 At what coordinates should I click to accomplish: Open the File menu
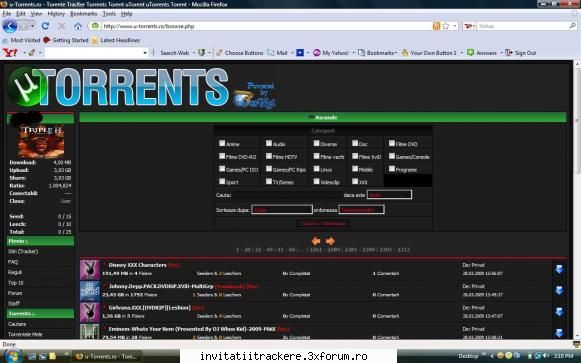click(7, 14)
